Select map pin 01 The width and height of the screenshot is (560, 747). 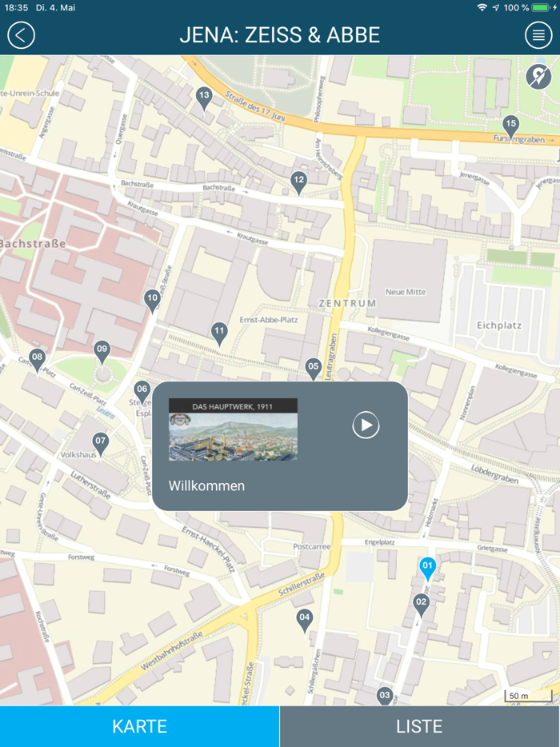point(427,569)
